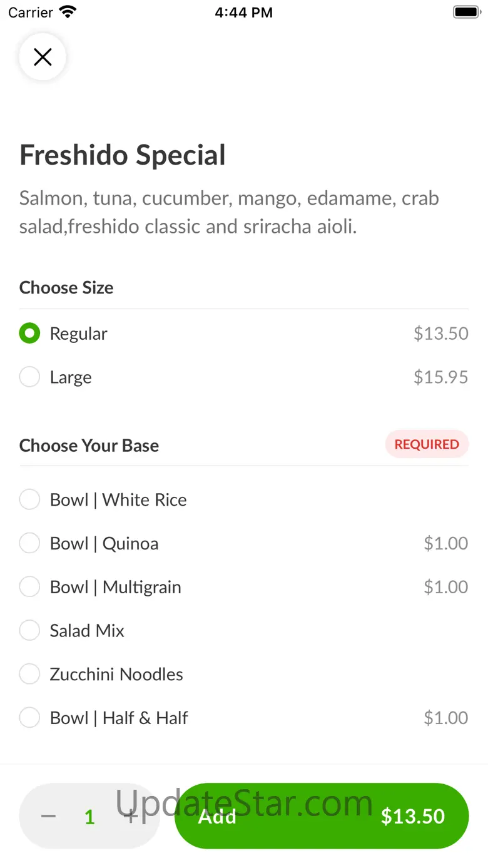This screenshot has height=868, width=488.
Task: Select Bowl | White Rice base
Action: pyautogui.click(x=29, y=500)
